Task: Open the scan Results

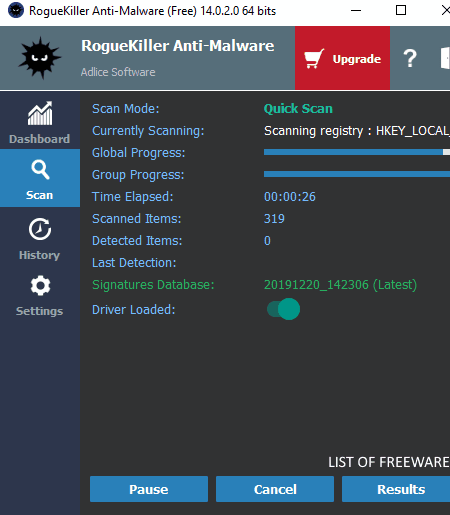Action: [396, 489]
